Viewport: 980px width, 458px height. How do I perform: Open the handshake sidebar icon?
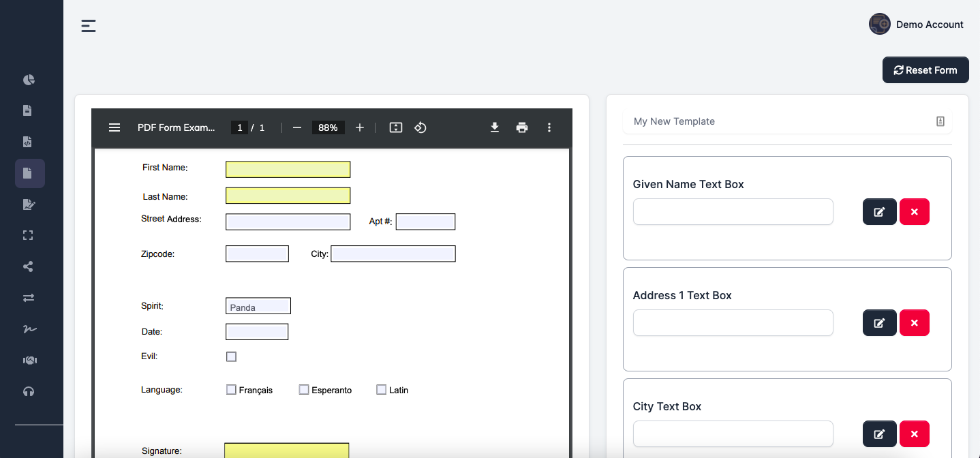click(x=29, y=361)
